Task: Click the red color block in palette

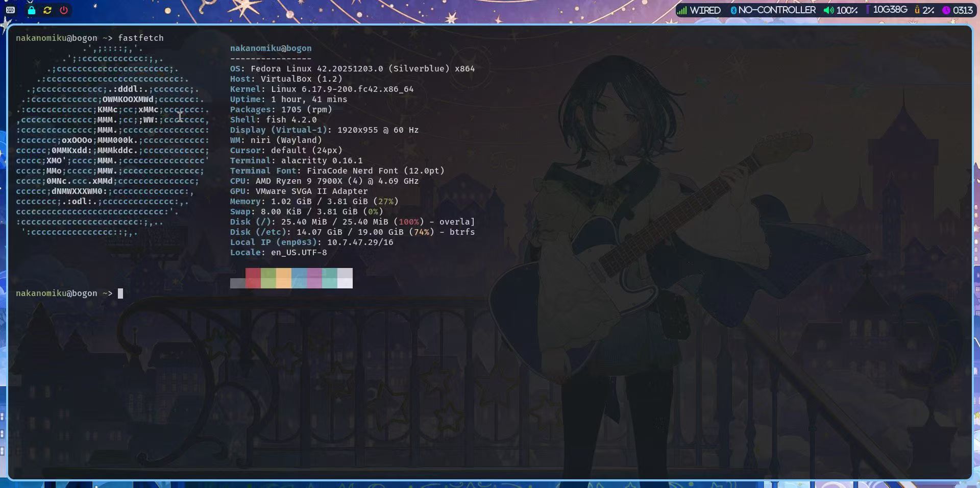Action: click(253, 278)
